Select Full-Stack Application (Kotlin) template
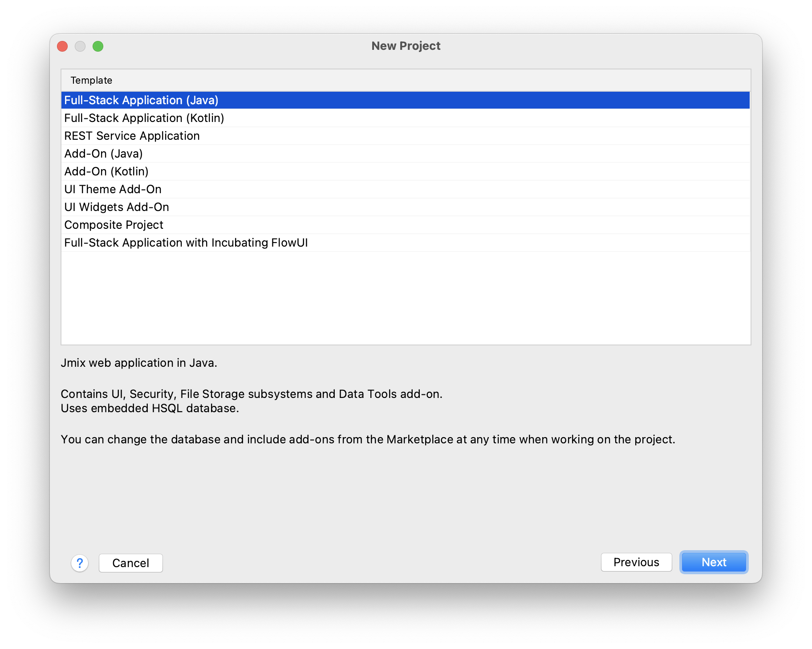The width and height of the screenshot is (812, 649). point(406,118)
